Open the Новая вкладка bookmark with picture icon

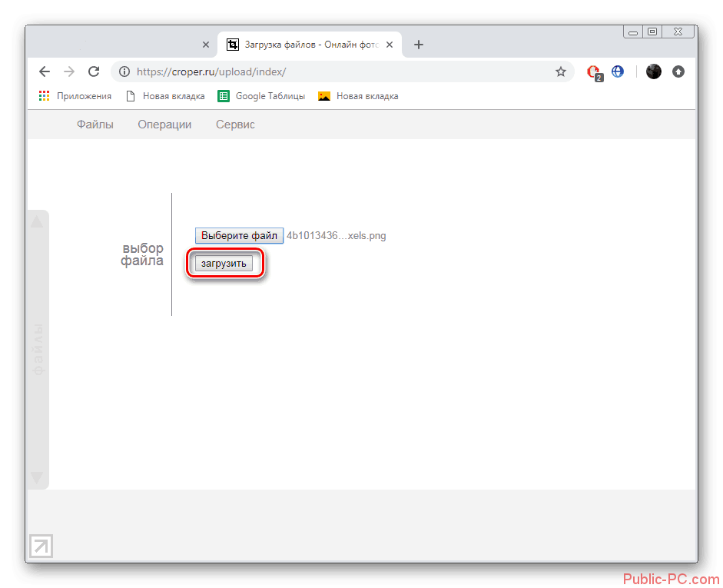pyautogui.click(x=358, y=96)
